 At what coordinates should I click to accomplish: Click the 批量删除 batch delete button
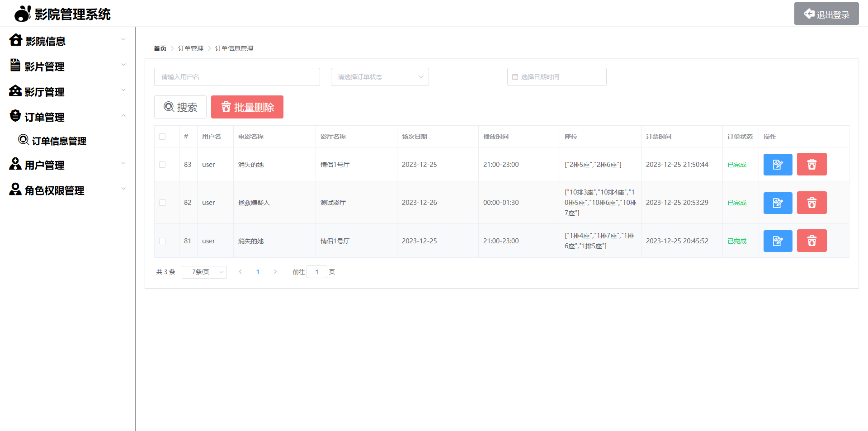pos(247,107)
